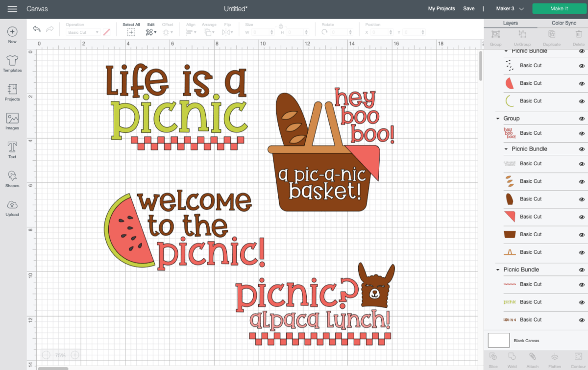Open the Operation Basic Cut dropdown

[83, 32]
